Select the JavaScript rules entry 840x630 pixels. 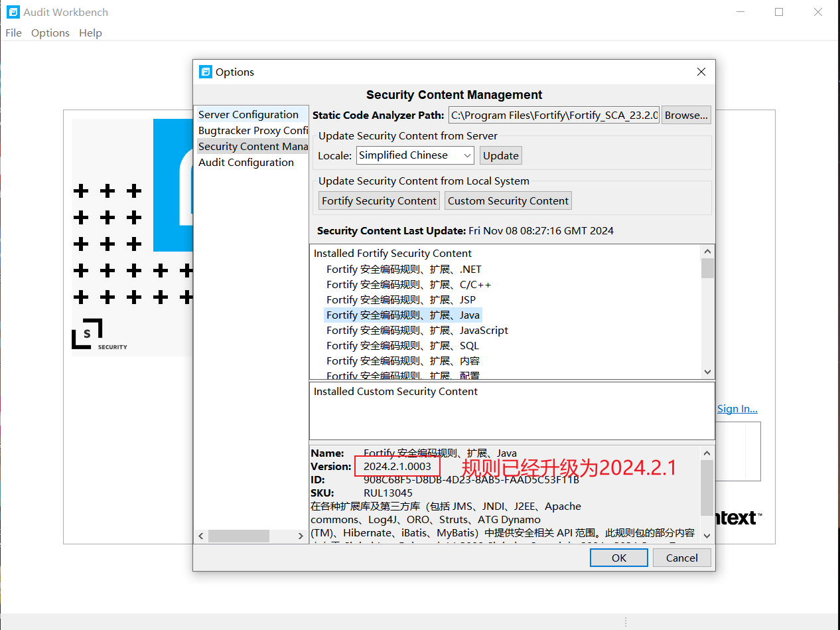click(x=417, y=330)
